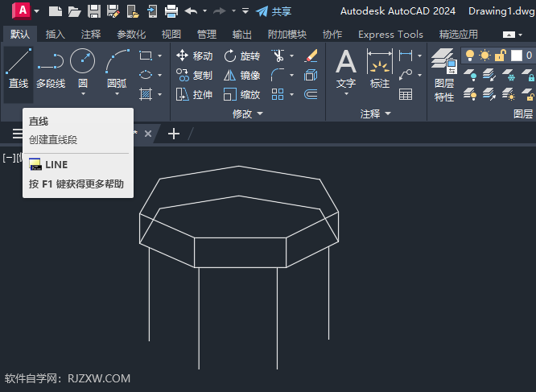536x392 pixels.
Task: Activate the Mirror (镜像) tool
Action: pyautogui.click(x=242, y=75)
